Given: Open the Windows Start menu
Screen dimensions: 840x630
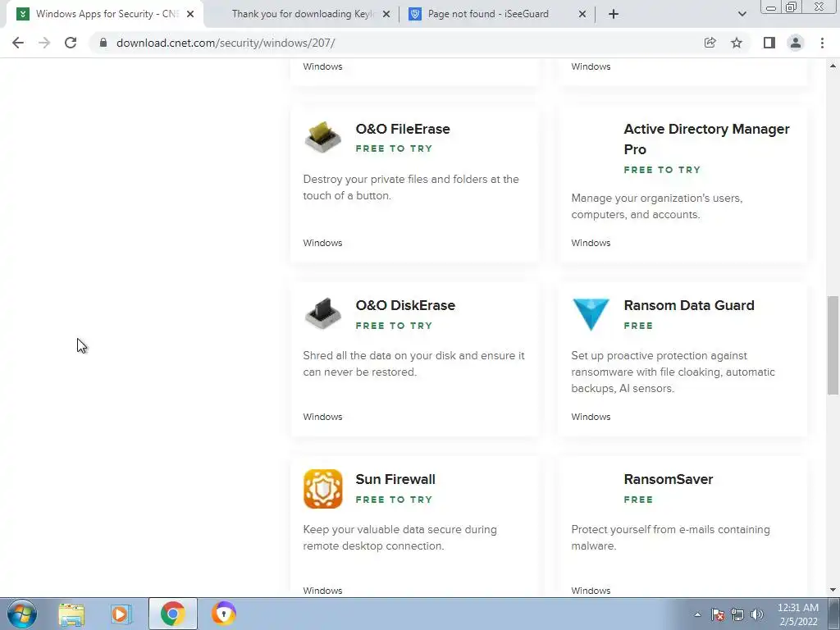Looking at the screenshot, I should [22, 614].
